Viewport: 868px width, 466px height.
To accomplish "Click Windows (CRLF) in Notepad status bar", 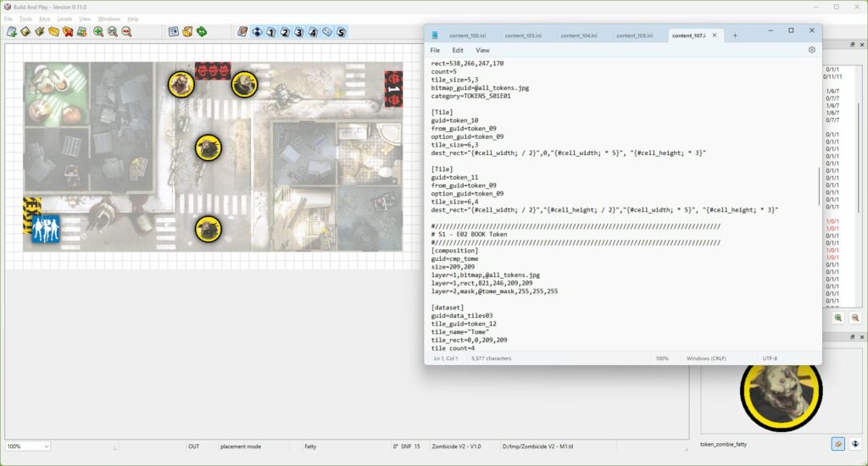I will 706,358.
